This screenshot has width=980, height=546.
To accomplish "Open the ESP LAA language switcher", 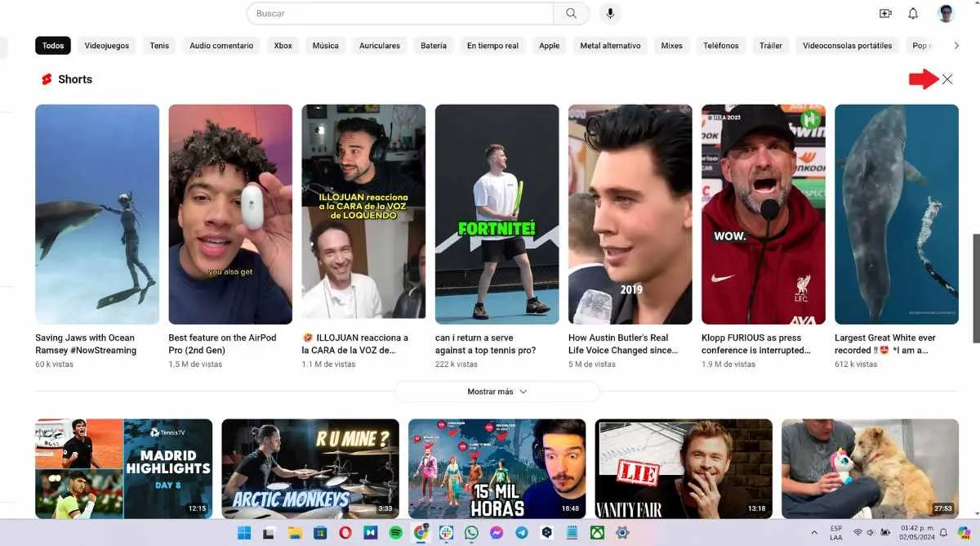I will point(836,533).
